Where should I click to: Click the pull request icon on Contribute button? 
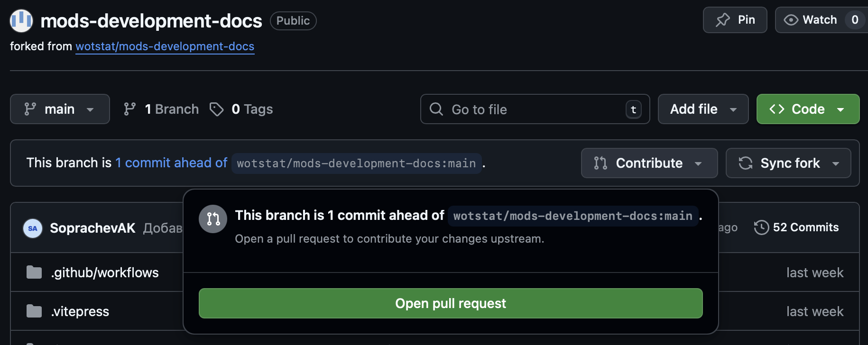pos(600,163)
